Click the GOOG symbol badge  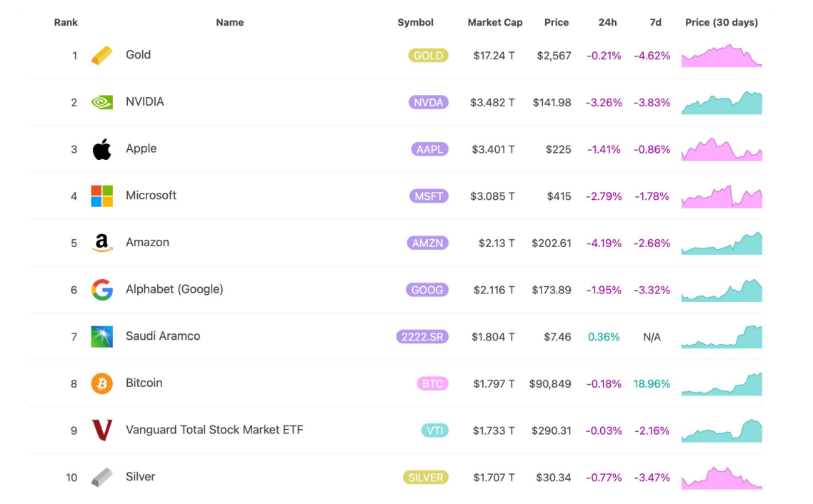(427, 290)
